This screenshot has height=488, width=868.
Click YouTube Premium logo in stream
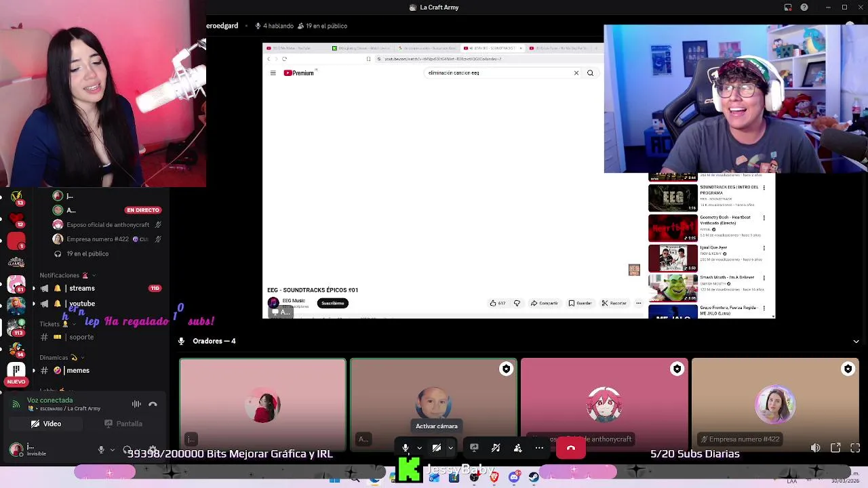pyautogui.click(x=299, y=73)
